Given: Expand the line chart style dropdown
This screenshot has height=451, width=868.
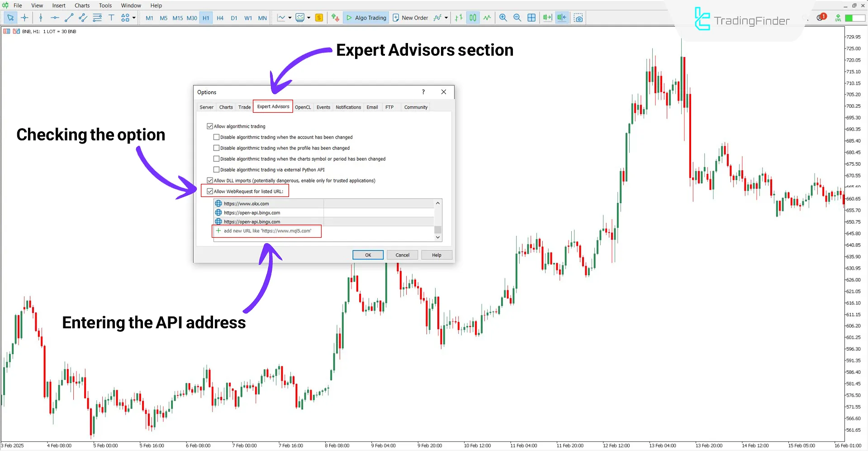Looking at the screenshot, I should (x=289, y=18).
